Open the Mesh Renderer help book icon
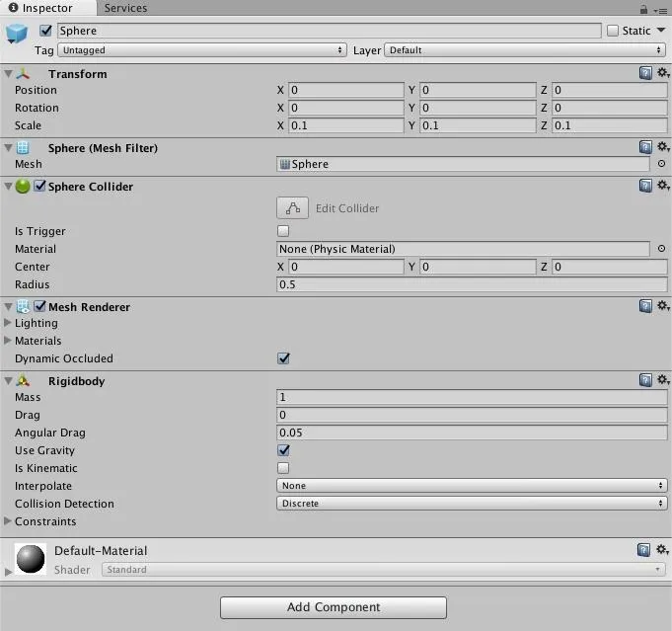 tap(645, 306)
